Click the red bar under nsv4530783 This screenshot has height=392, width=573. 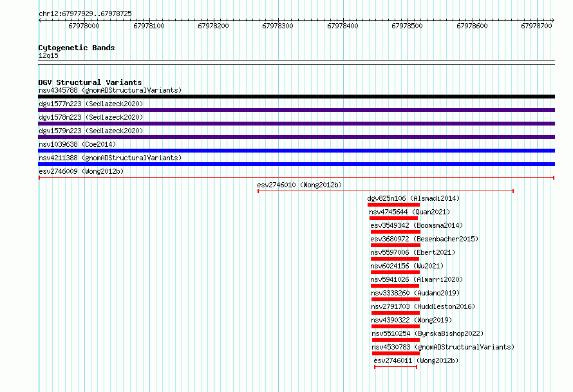pos(396,353)
